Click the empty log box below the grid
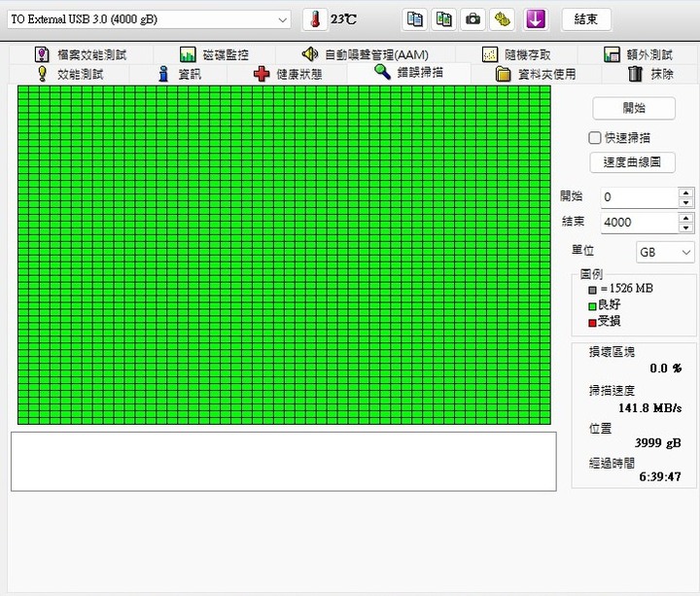Image resolution: width=700 pixels, height=596 pixels. [x=284, y=461]
